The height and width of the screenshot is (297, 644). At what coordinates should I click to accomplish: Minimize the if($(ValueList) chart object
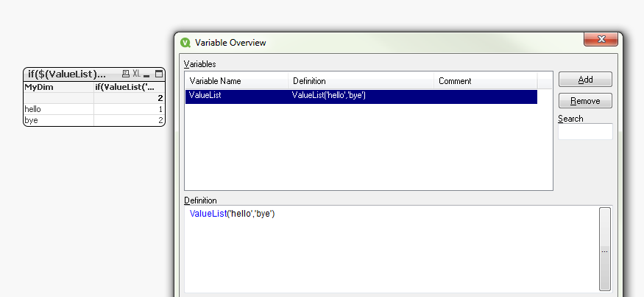147,74
